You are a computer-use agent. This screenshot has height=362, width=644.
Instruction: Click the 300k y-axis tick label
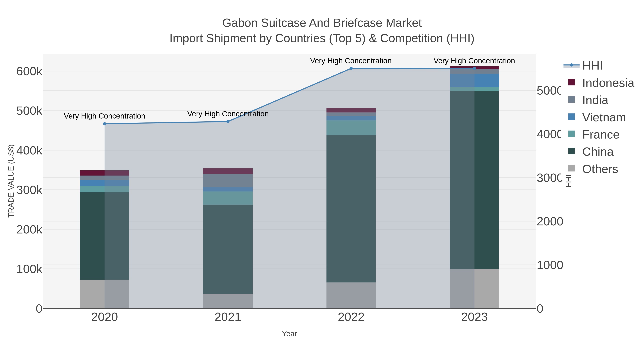29,190
